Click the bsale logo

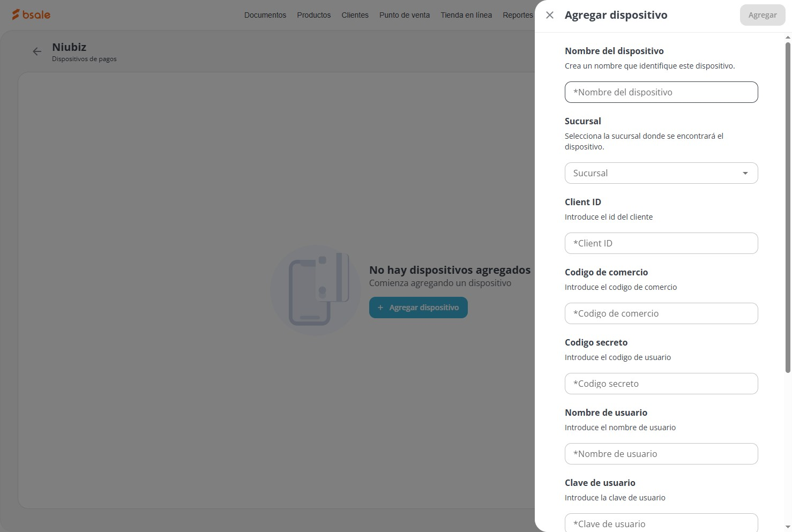(x=31, y=15)
